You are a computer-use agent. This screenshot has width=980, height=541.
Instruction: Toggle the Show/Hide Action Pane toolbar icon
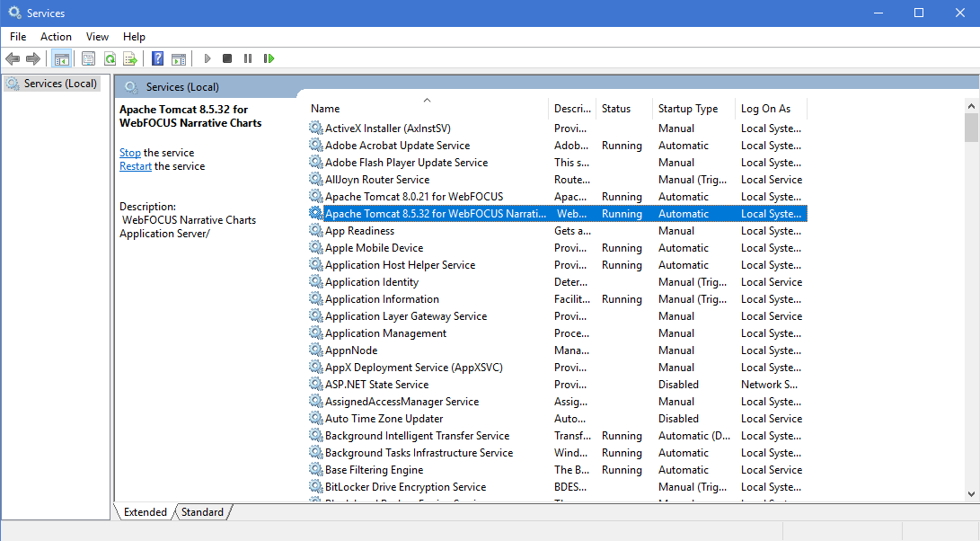(179, 58)
